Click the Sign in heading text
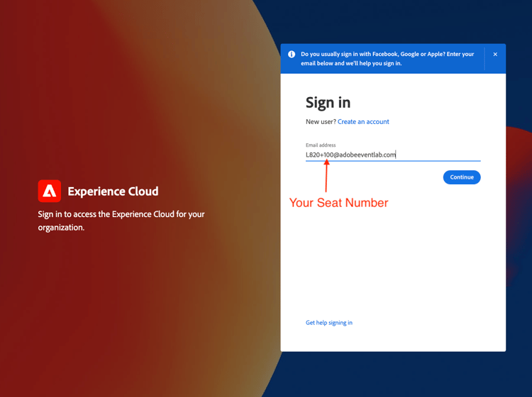532x397 pixels. tap(328, 103)
